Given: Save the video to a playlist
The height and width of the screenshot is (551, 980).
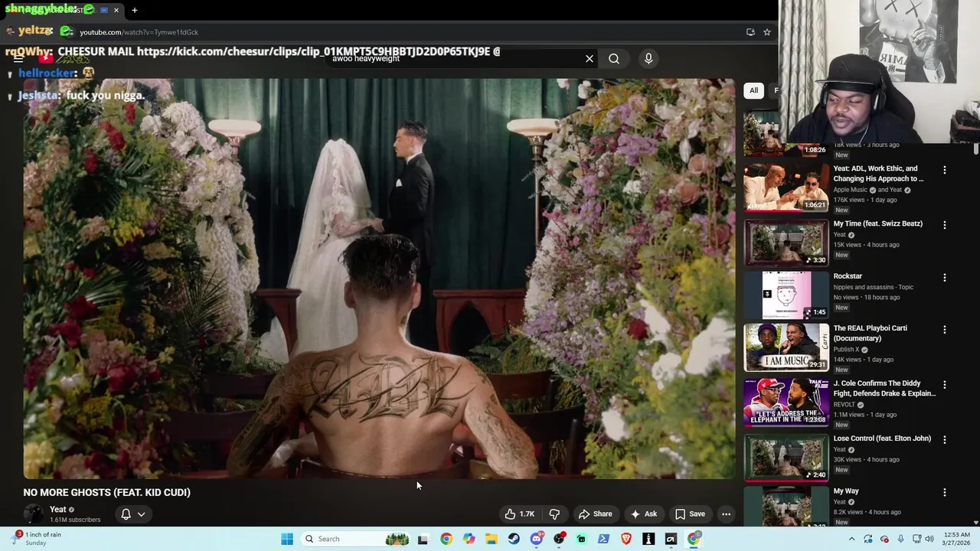Looking at the screenshot, I should point(690,514).
